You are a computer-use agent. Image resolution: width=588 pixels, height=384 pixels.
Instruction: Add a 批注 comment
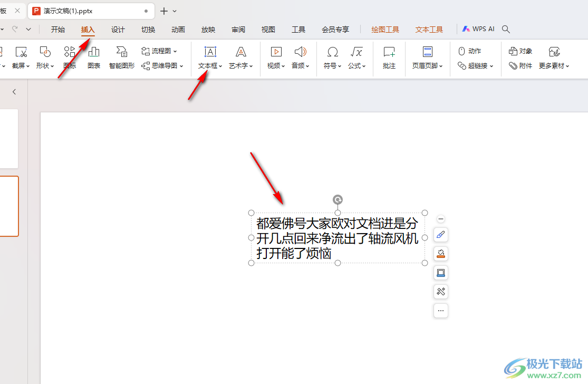pyautogui.click(x=389, y=57)
